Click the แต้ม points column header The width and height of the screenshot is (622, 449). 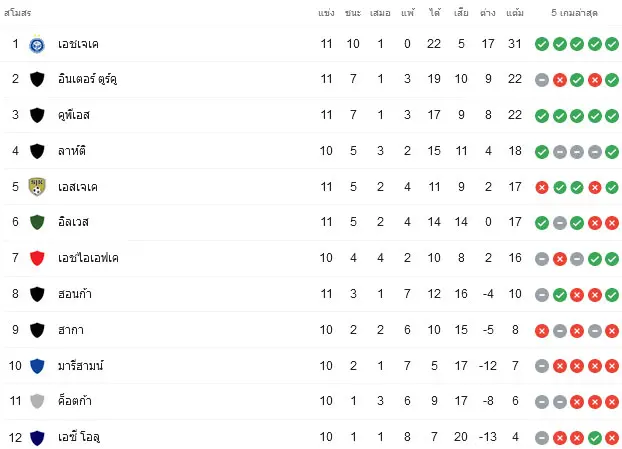[x=515, y=13]
